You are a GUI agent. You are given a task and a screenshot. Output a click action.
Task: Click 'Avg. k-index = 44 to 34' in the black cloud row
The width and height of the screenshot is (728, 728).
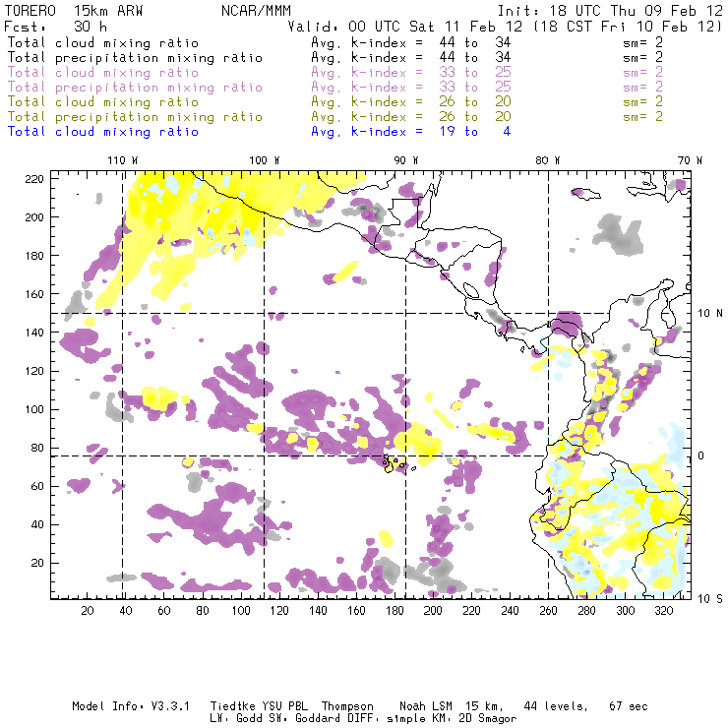tap(411, 43)
